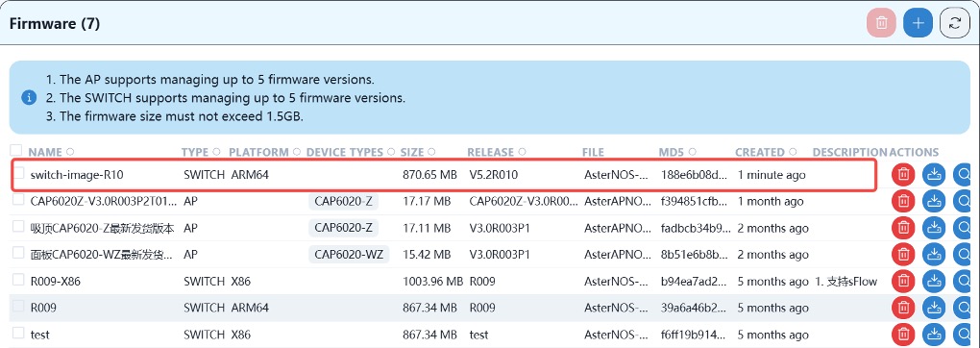
Task: Check the test row checkbox
Action: pyautogui.click(x=19, y=333)
